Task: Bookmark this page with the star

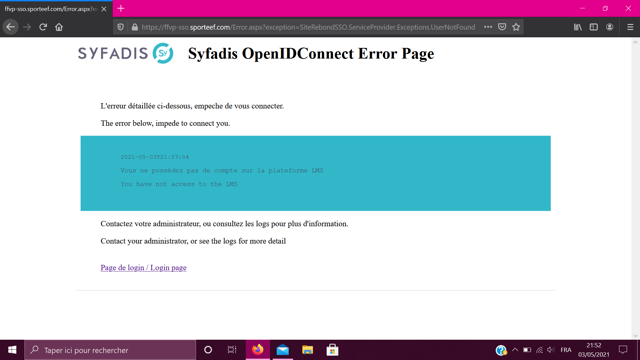Action: (x=516, y=27)
